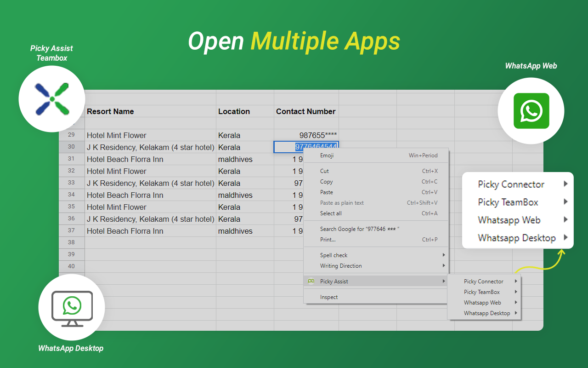
Task: Click the Picky Assist icon in context menu
Action: [x=311, y=281]
